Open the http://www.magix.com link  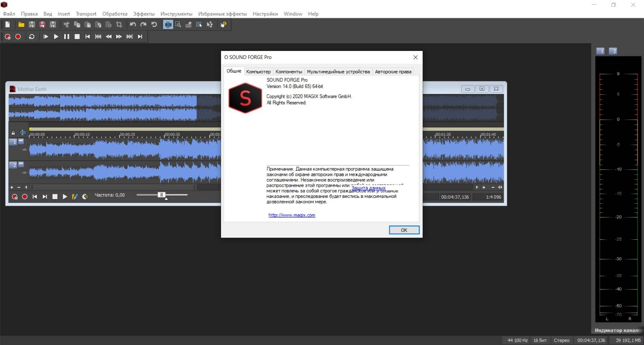(x=292, y=215)
